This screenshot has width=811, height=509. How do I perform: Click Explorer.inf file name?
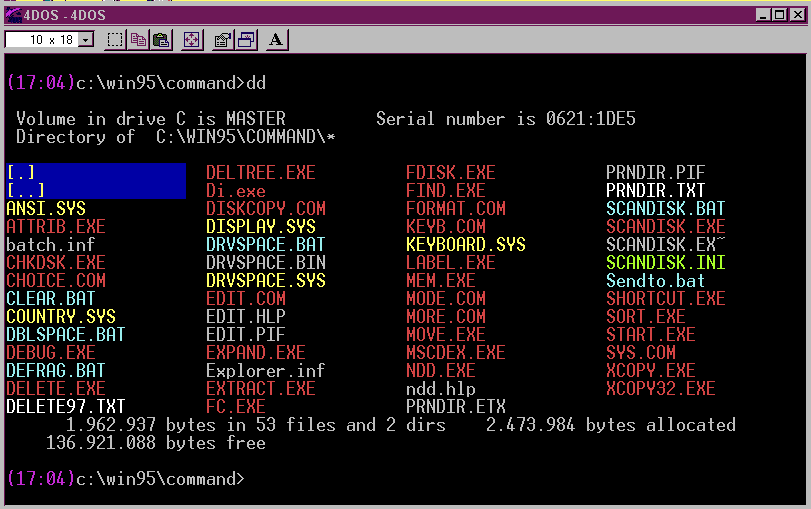point(266,370)
